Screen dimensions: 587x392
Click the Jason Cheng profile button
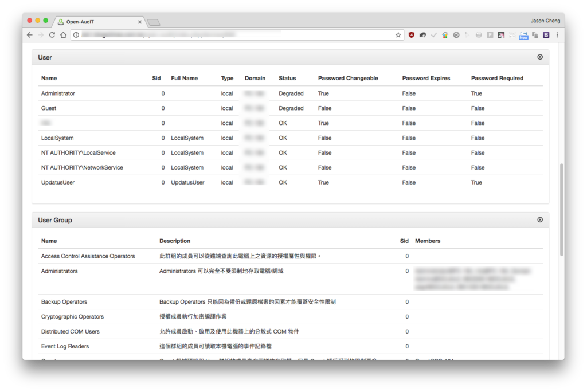pos(545,21)
